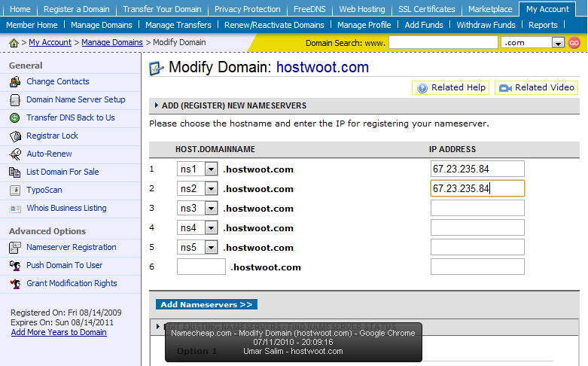Open the Home tab
Screen dimensions: 588x366
[20, 9]
